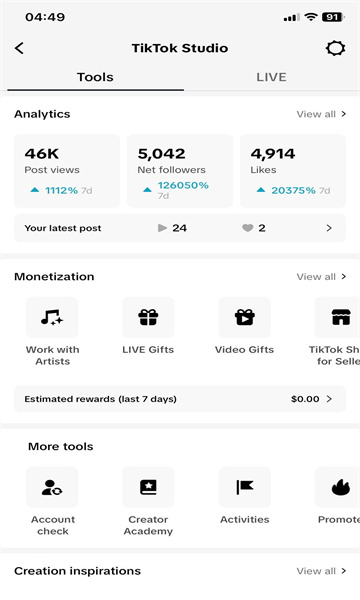Image resolution: width=360 pixels, height=600 pixels.
Task: Expand Creation inspirations with View all
Action: click(x=321, y=571)
